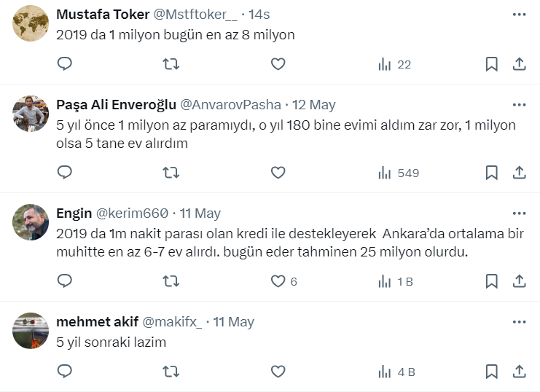Screen dimensions: 540x392
Task: Like Engin's tweet with 6 likes
Action: pos(278,281)
